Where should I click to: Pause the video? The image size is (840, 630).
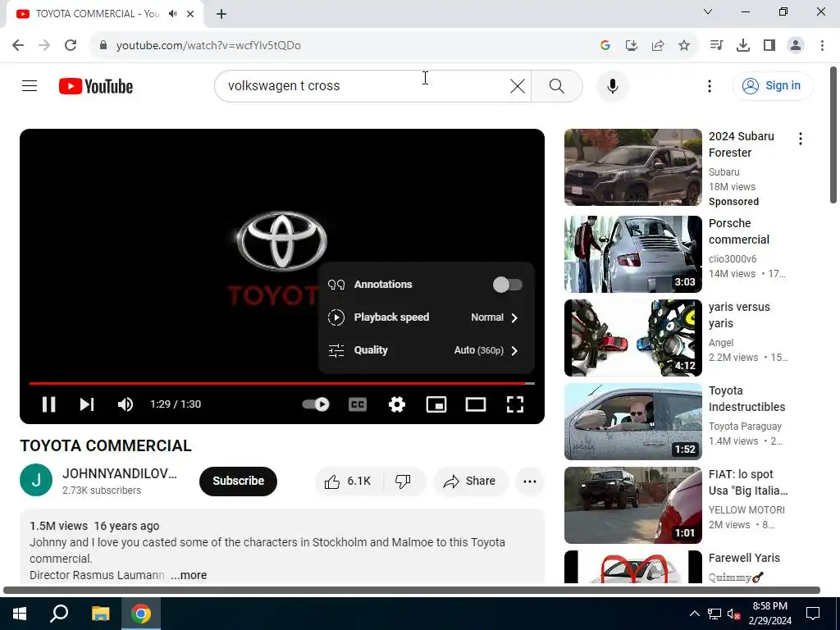coord(48,404)
